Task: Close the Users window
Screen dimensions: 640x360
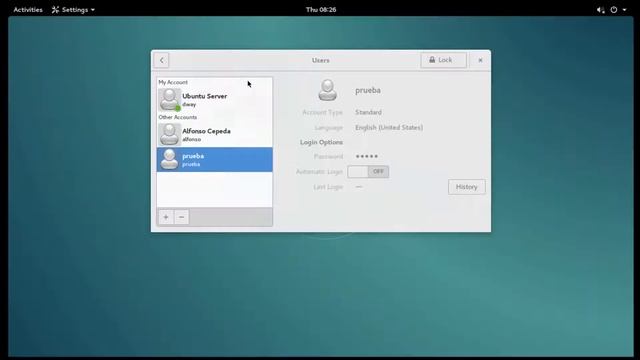Action: [x=480, y=60]
